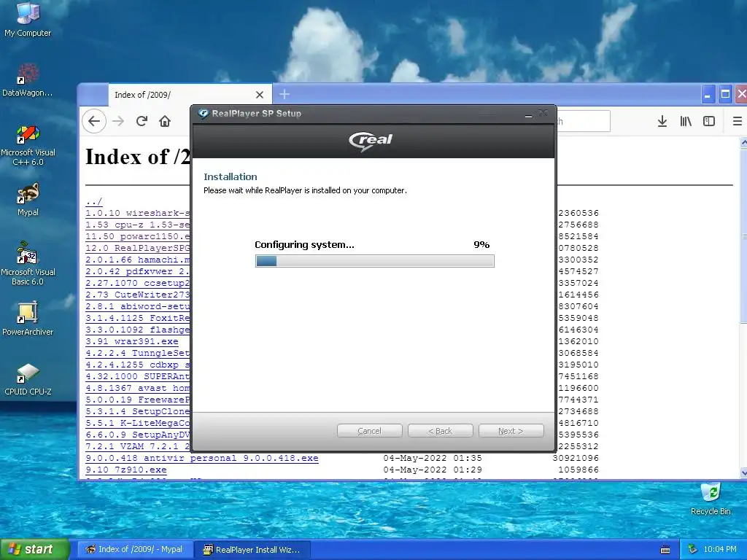Open the PowerArchiver desktop shortcut

tap(28, 319)
